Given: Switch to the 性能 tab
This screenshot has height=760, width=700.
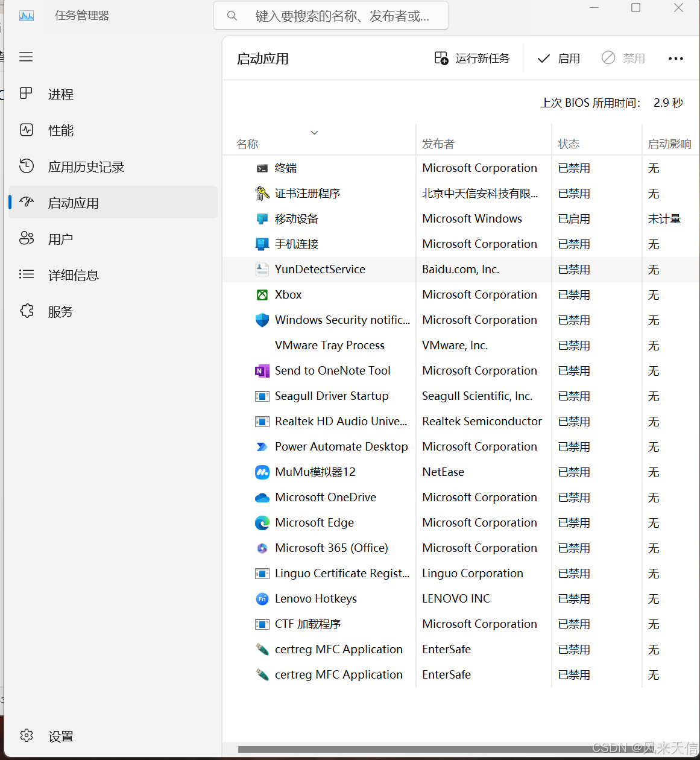Looking at the screenshot, I should pos(113,130).
